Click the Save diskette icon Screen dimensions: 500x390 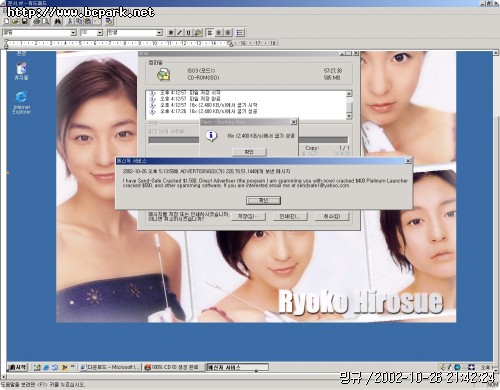[24, 21]
